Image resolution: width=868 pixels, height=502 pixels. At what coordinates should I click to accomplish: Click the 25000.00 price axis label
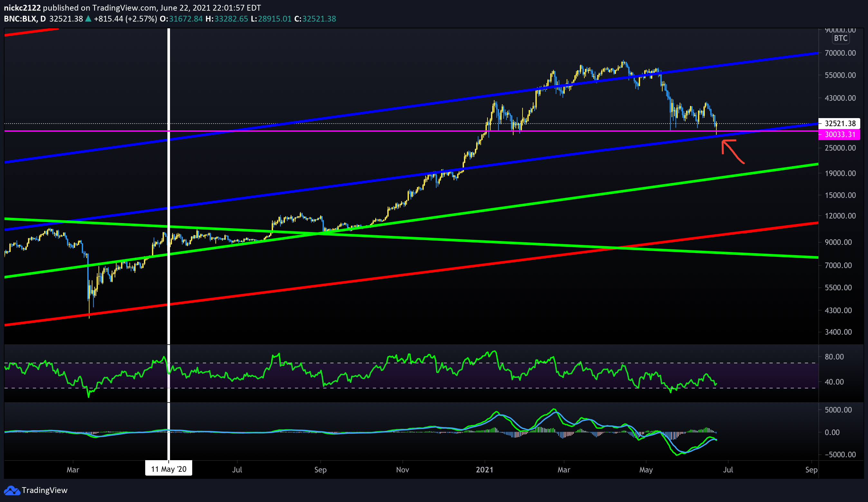point(840,148)
